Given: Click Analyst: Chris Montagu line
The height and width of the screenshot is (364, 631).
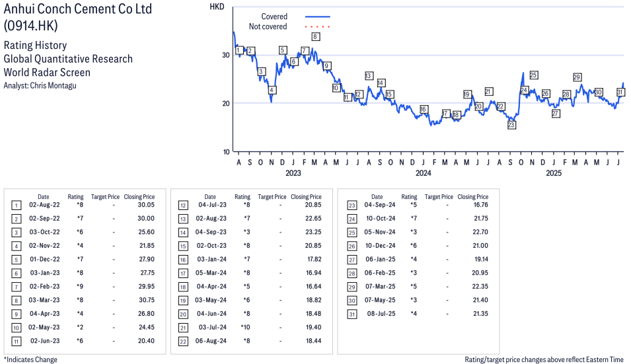Looking at the screenshot, I should pyautogui.click(x=40, y=86).
